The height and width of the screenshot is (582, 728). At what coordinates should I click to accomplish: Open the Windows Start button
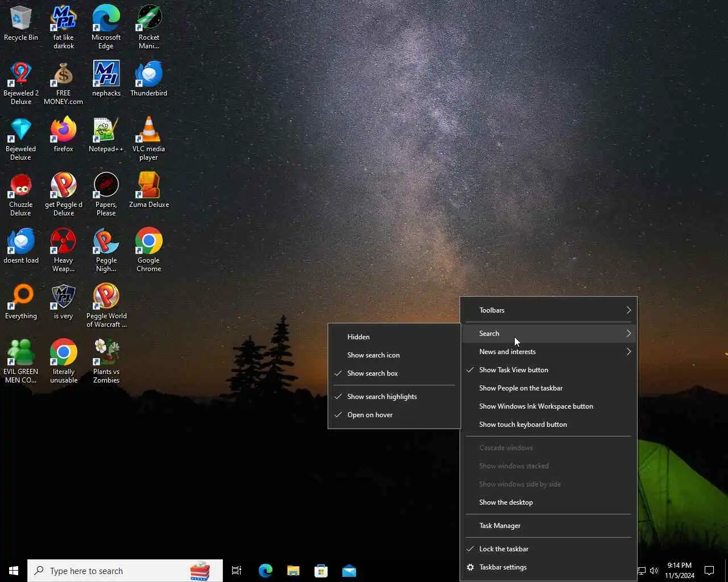[14, 571]
